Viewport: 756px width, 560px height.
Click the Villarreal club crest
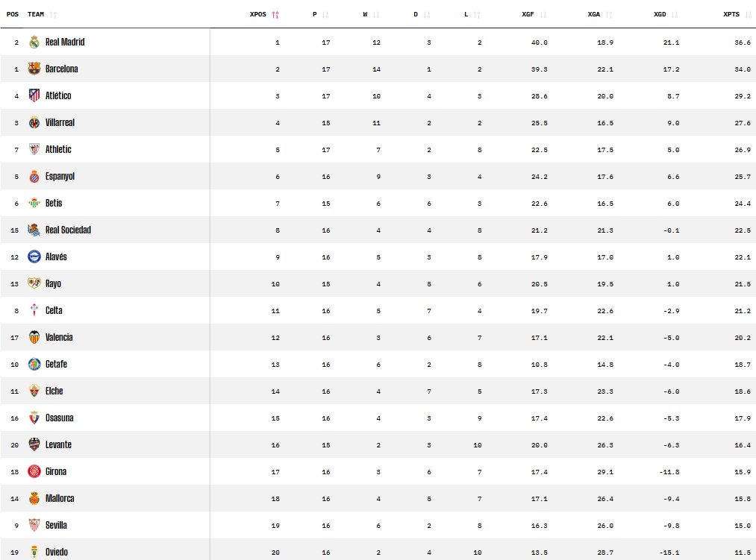[34, 122]
